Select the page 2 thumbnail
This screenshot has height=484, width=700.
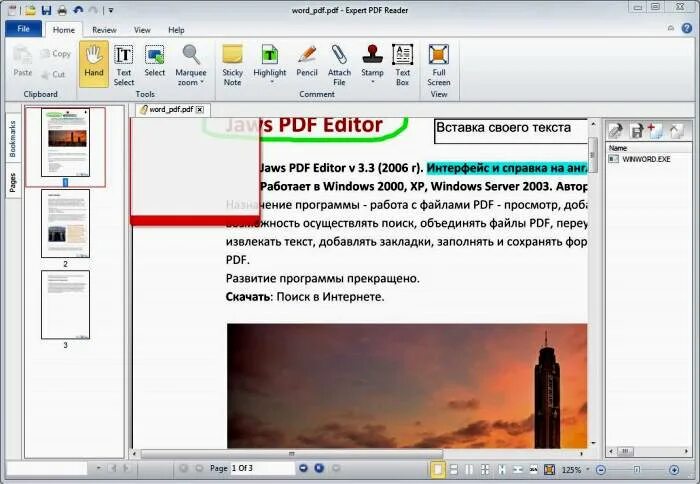pos(65,223)
